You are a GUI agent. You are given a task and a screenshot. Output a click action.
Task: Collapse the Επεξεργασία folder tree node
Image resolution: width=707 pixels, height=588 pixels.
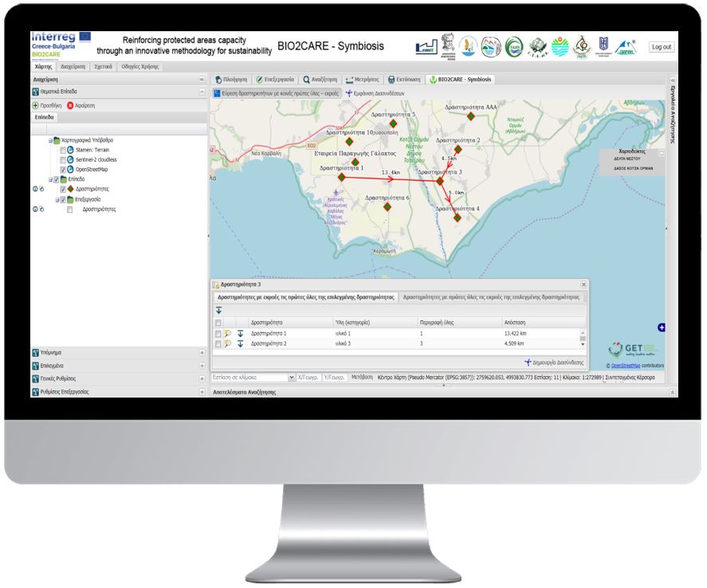(x=57, y=200)
